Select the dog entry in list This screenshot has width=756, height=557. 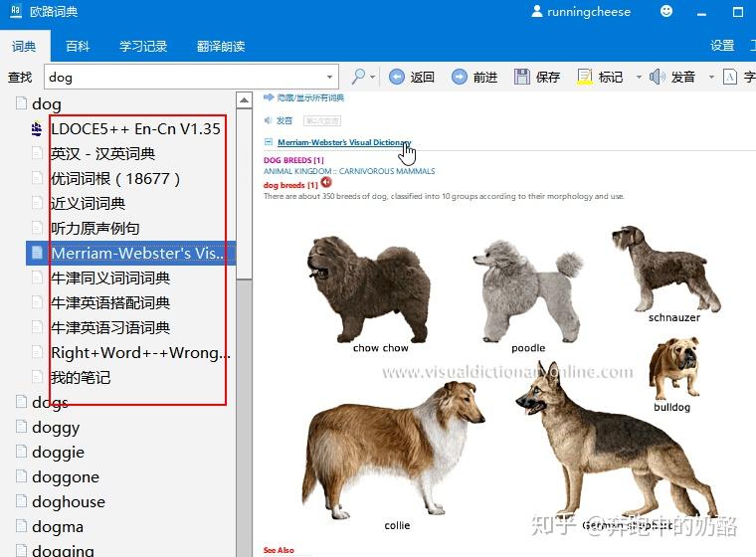click(47, 103)
